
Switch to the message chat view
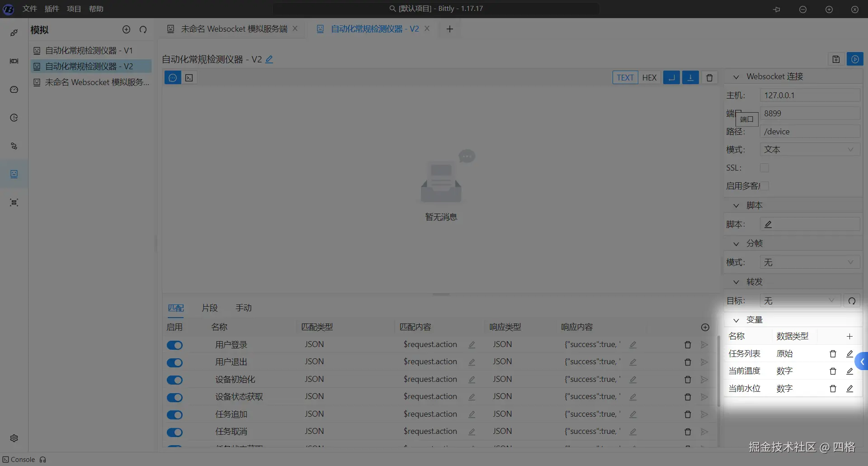point(173,78)
